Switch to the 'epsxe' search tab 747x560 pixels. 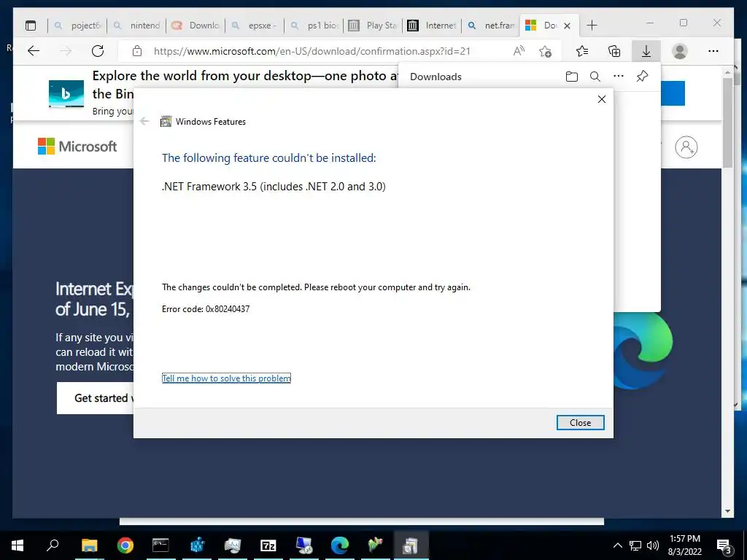pyautogui.click(x=255, y=26)
